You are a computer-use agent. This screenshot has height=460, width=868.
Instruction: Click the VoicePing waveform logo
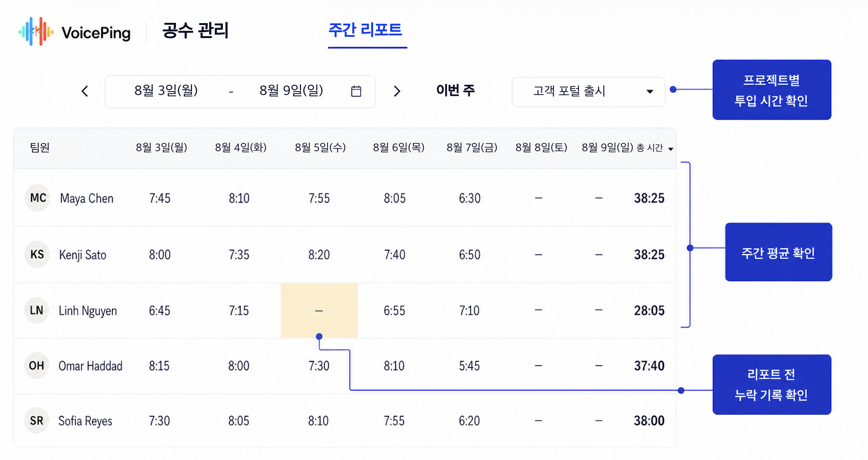click(x=36, y=31)
